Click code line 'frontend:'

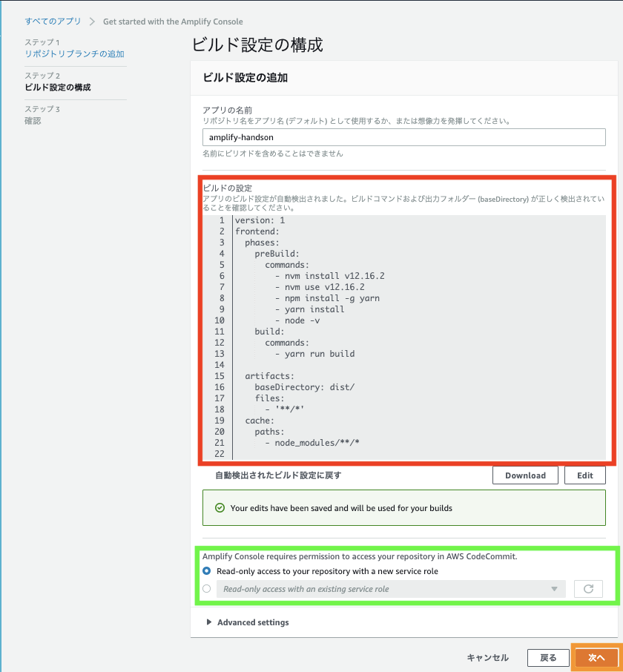point(257,231)
